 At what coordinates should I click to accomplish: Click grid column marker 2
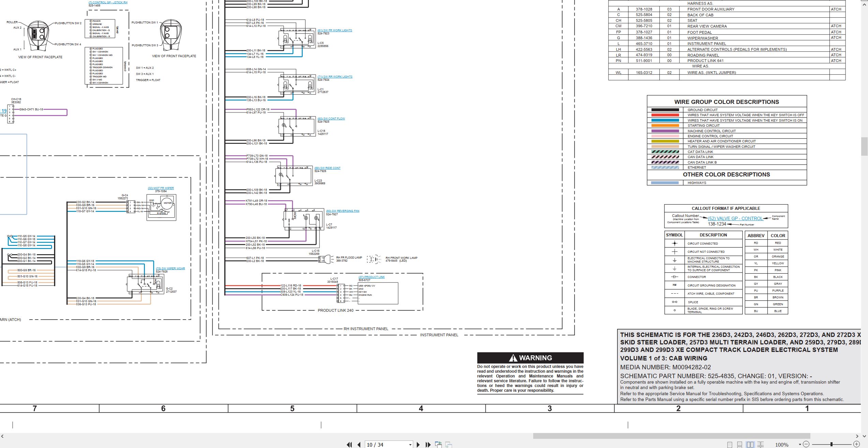tap(678, 408)
